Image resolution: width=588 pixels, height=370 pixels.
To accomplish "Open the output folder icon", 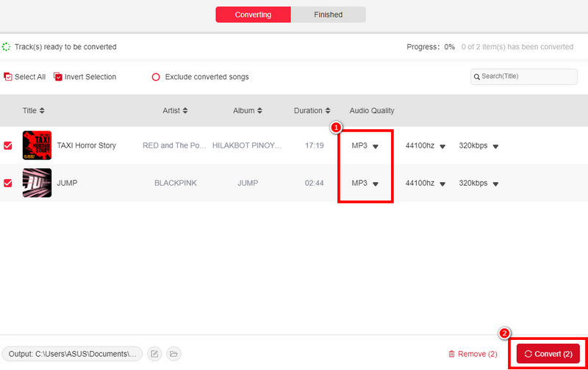I will click(x=173, y=354).
